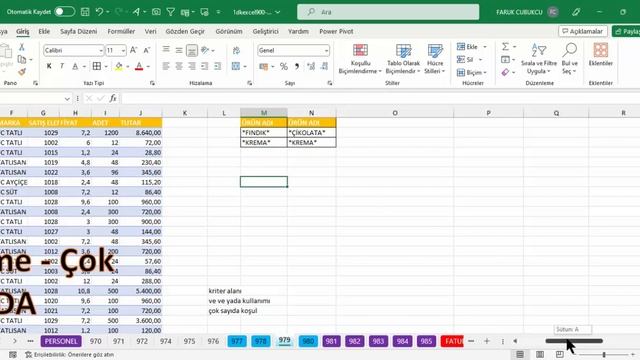Viewport: 640px width, 360px height.
Task: Click the horizontal scrollbar thumb
Action: (574, 341)
